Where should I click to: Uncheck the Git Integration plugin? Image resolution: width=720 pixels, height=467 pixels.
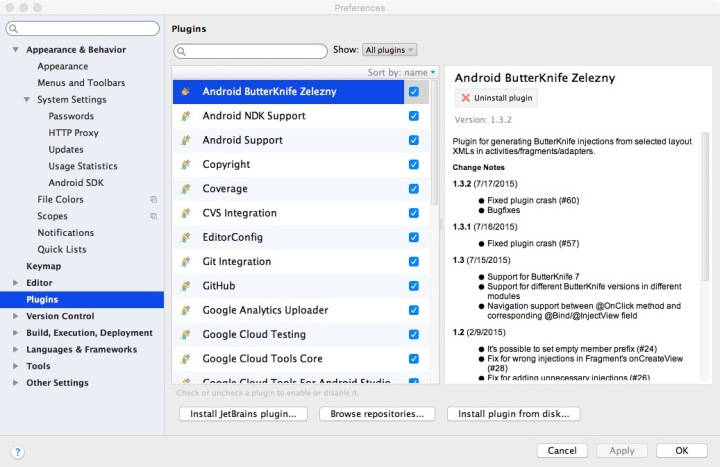coord(414,262)
